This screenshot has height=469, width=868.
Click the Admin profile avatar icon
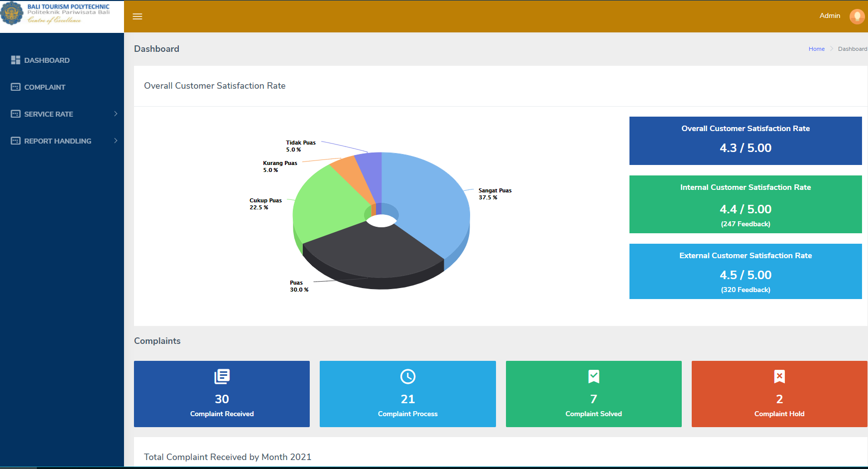(x=857, y=16)
